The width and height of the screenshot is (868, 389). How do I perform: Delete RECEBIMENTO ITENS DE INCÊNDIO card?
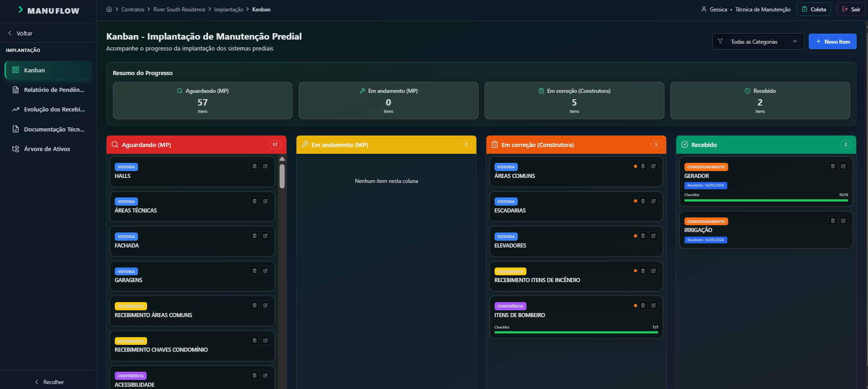pos(643,271)
